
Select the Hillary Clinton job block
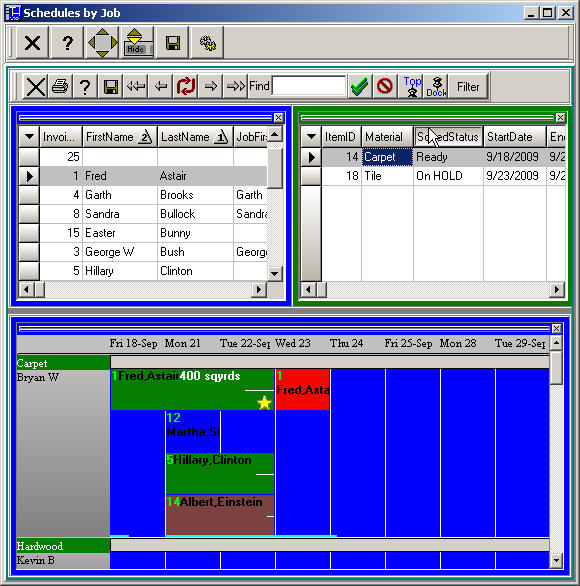coord(220,473)
